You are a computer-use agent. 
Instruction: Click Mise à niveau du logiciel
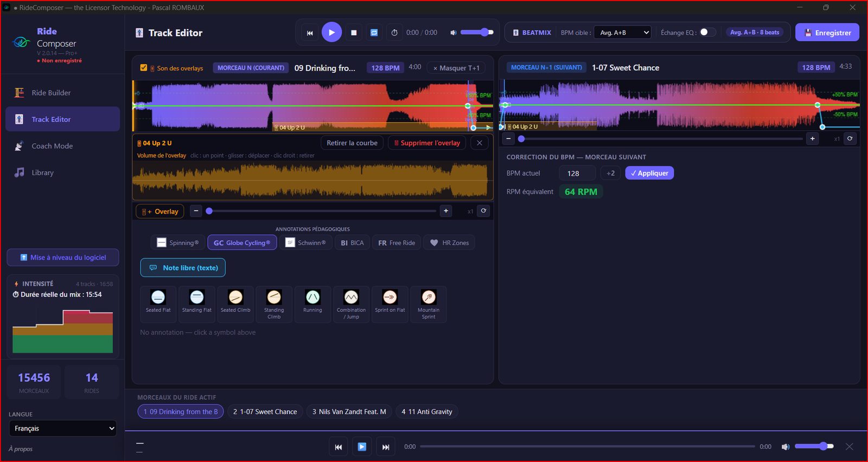[63, 258]
